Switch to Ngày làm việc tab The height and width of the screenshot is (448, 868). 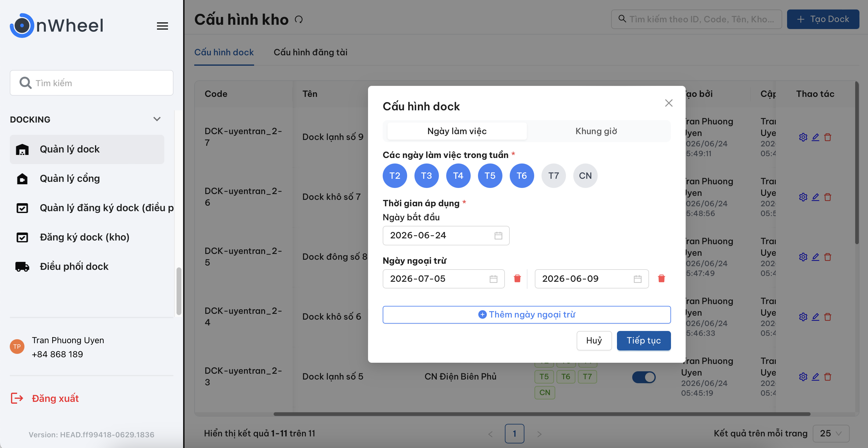(x=457, y=131)
